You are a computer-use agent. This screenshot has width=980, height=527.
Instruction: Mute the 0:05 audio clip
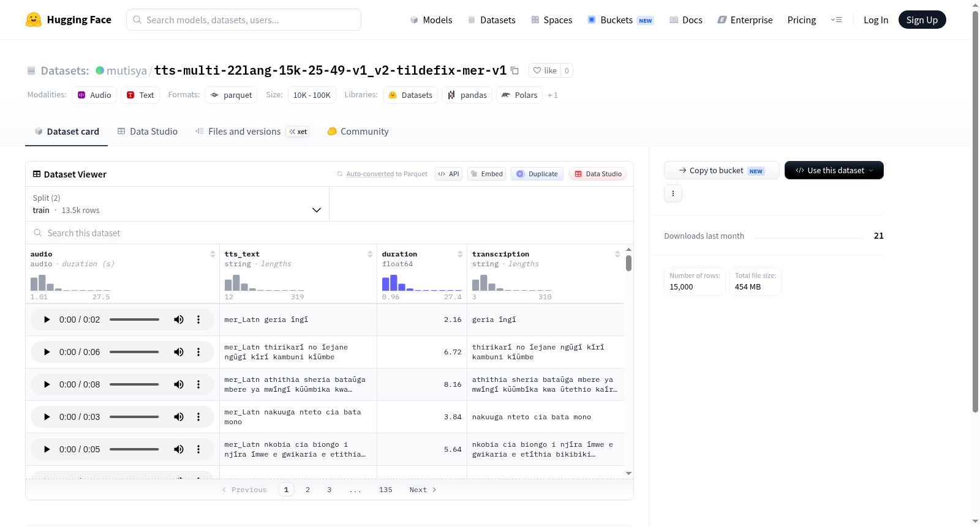pyautogui.click(x=179, y=449)
